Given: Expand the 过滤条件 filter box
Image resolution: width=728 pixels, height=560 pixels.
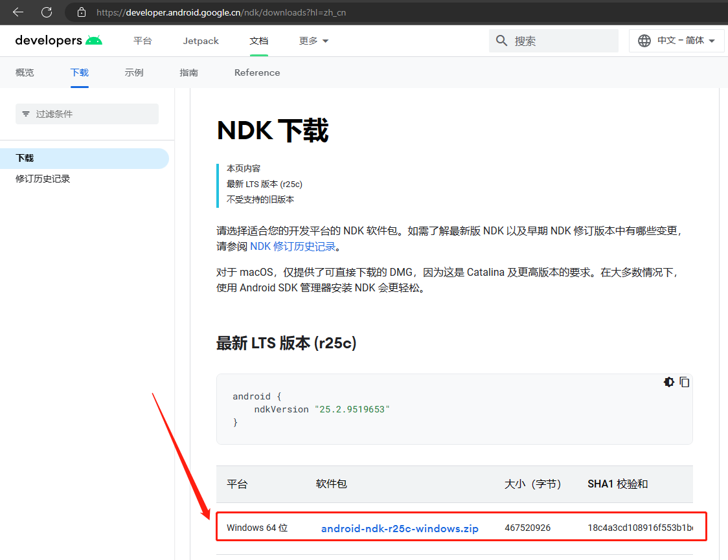Looking at the screenshot, I should point(87,113).
